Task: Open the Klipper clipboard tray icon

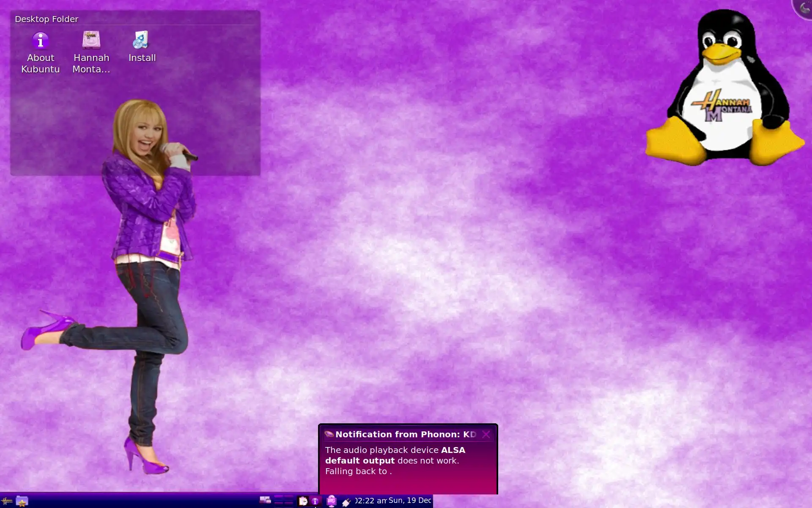Action: [303, 501]
